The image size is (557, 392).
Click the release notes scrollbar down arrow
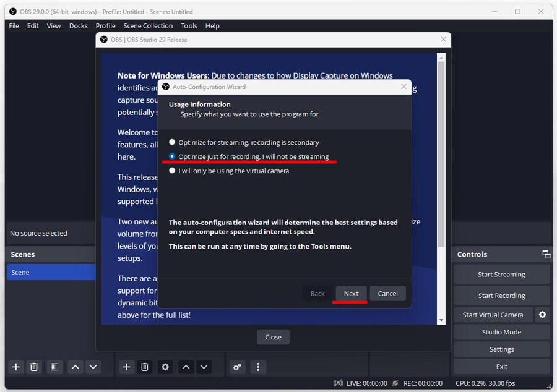tap(441, 320)
